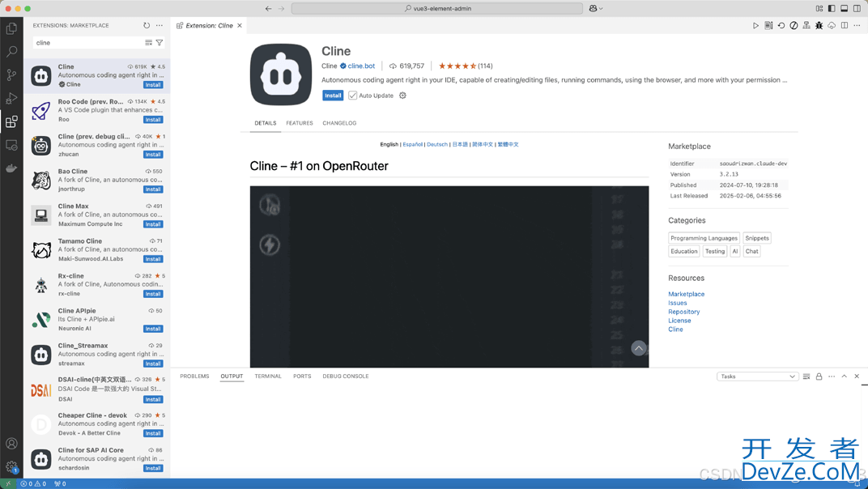Close the bottom panel
The image size is (868, 489).
click(857, 376)
